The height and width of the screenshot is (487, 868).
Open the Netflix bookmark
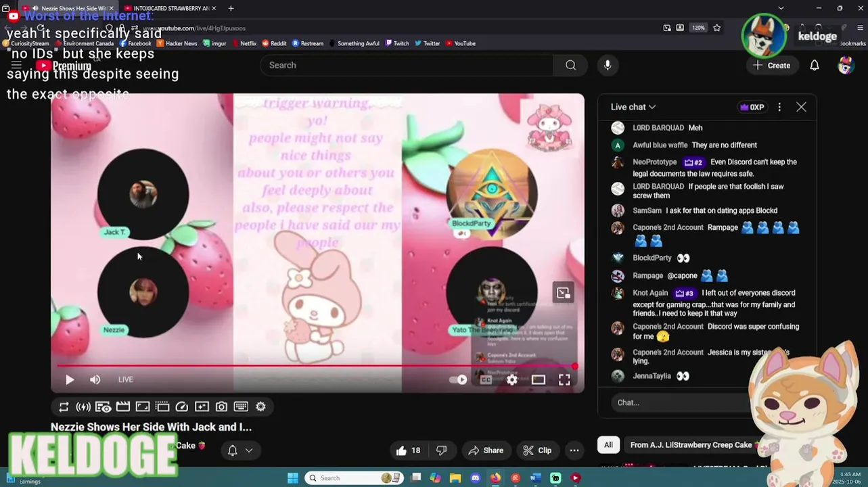[244, 43]
